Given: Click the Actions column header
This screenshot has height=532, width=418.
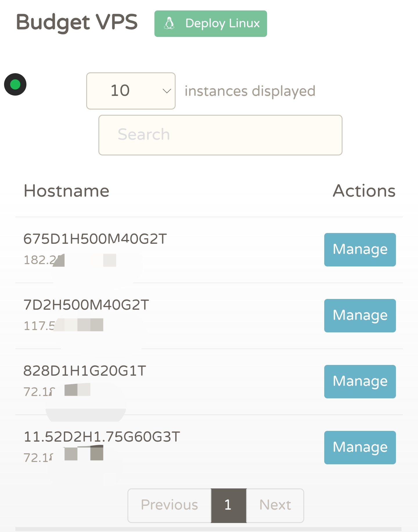Looking at the screenshot, I should pos(364,191).
